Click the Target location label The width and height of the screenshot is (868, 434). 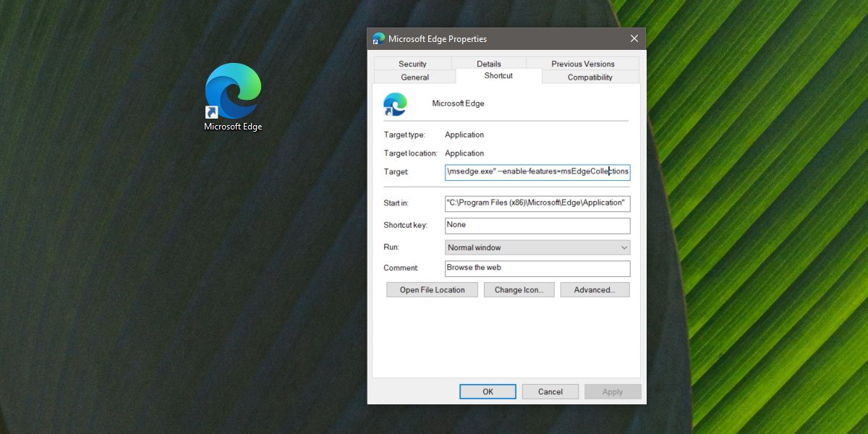(x=410, y=153)
